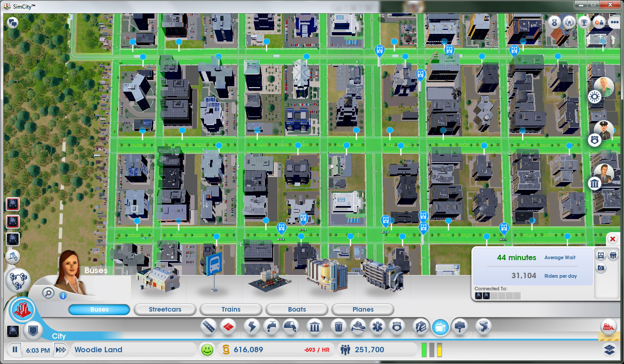
Task: Open the star badge icon
Action: (569, 22)
